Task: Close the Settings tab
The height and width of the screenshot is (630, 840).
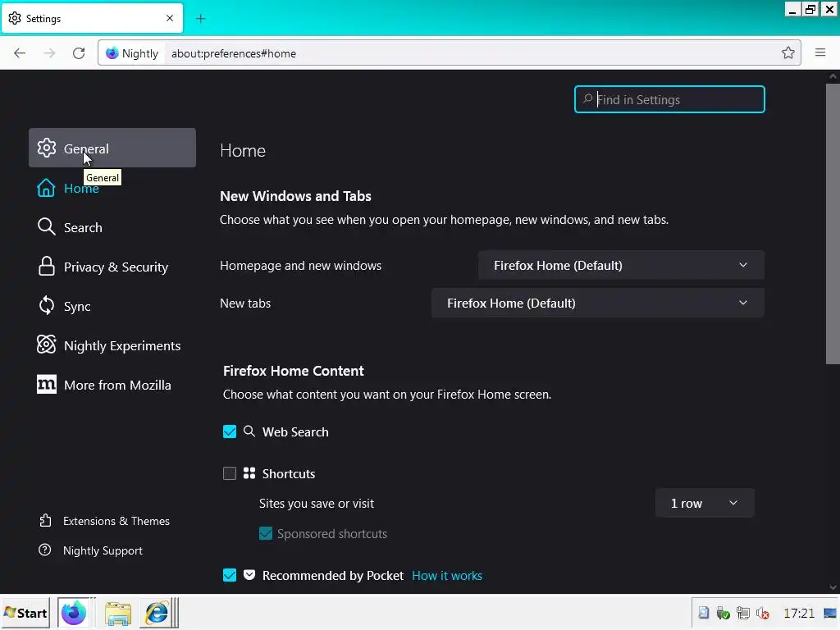Action: (170, 18)
